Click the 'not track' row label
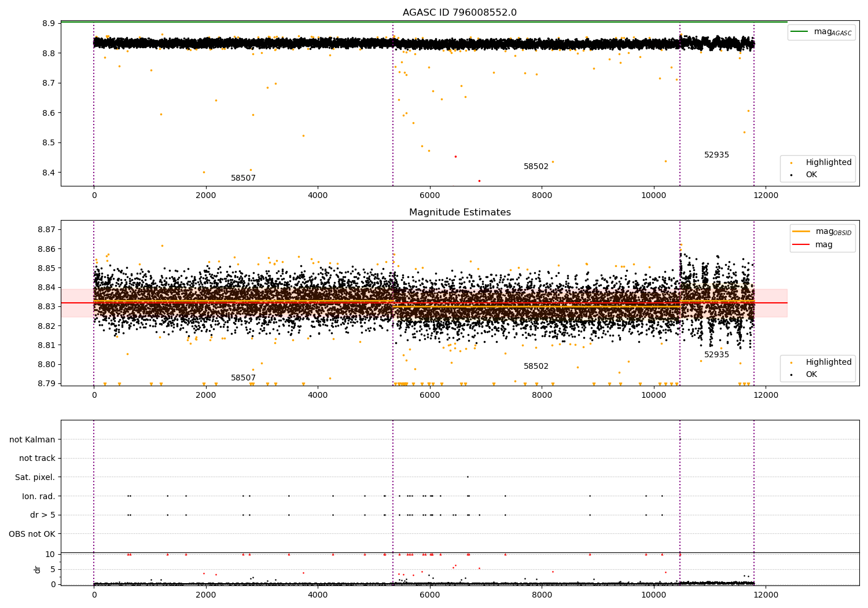The height and width of the screenshot is (608, 868). click(37, 458)
